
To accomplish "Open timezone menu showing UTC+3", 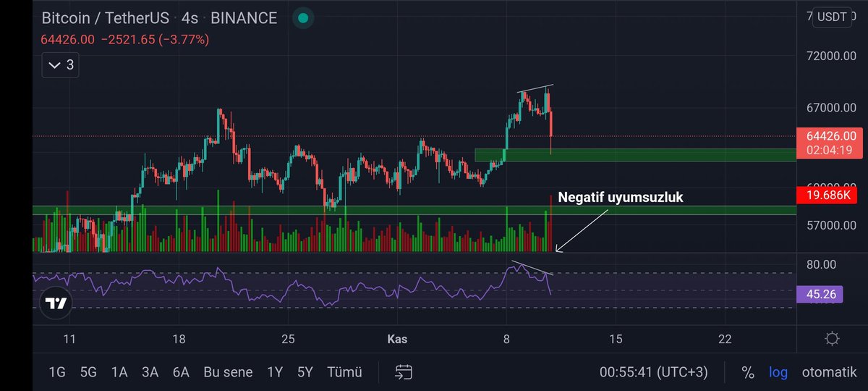I will click(x=654, y=372).
